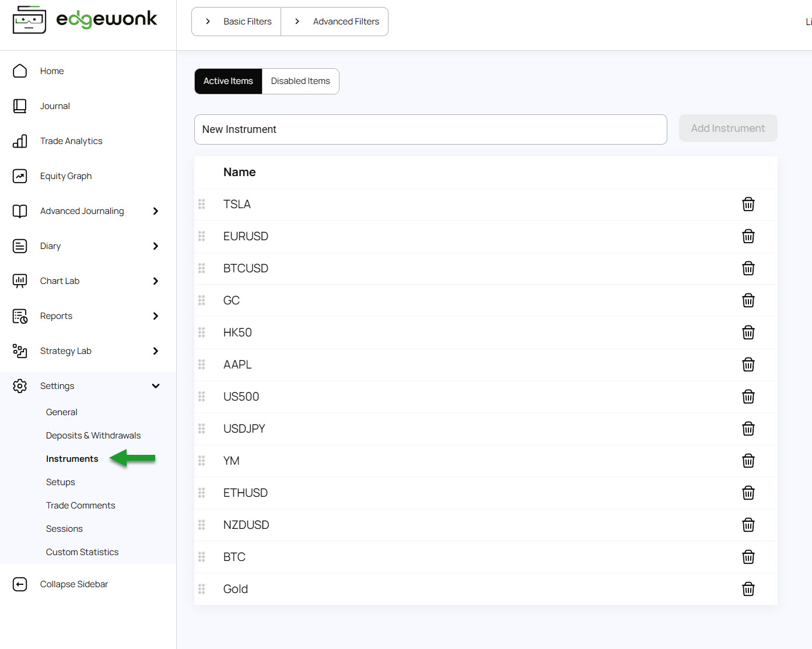This screenshot has height=649, width=812.
Task: Open Home from the sidebar icon
Action: pos(20,71)
